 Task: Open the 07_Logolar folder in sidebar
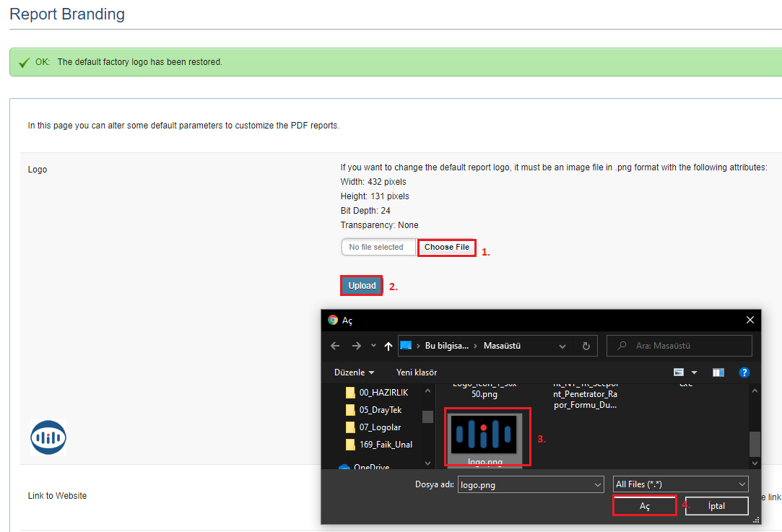tap(380, 427)
